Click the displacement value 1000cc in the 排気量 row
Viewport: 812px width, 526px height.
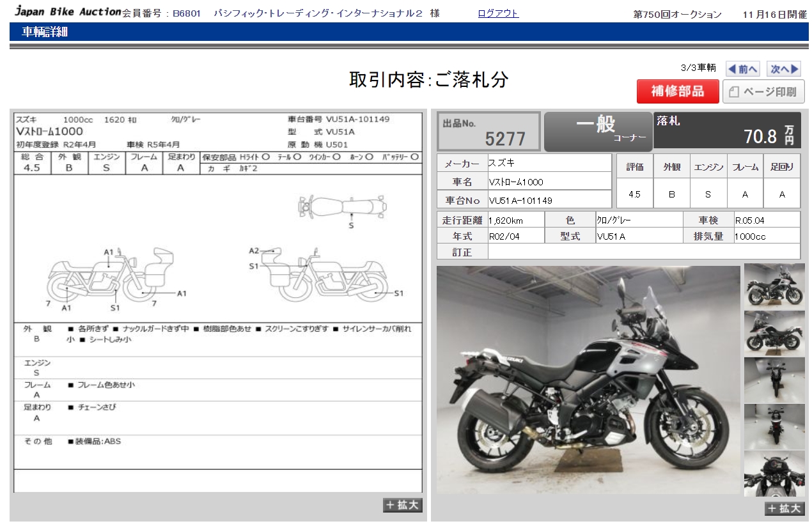coord(751,236)
